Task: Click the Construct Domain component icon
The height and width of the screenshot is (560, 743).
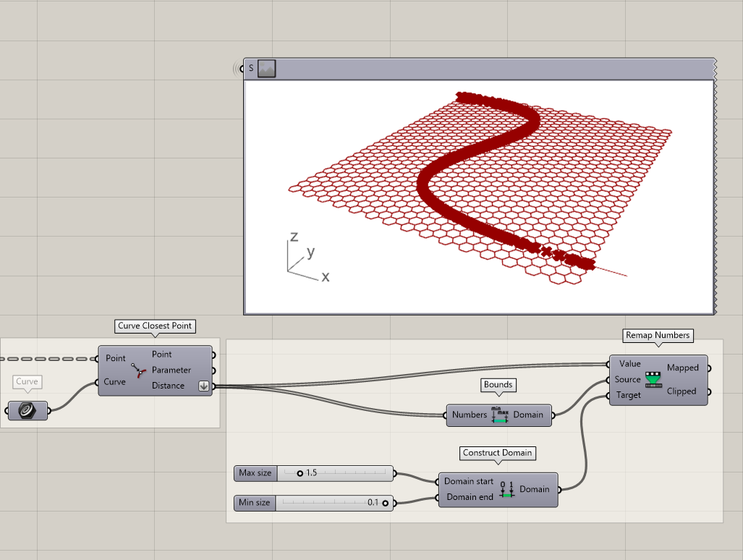Action: click(507, 489)
